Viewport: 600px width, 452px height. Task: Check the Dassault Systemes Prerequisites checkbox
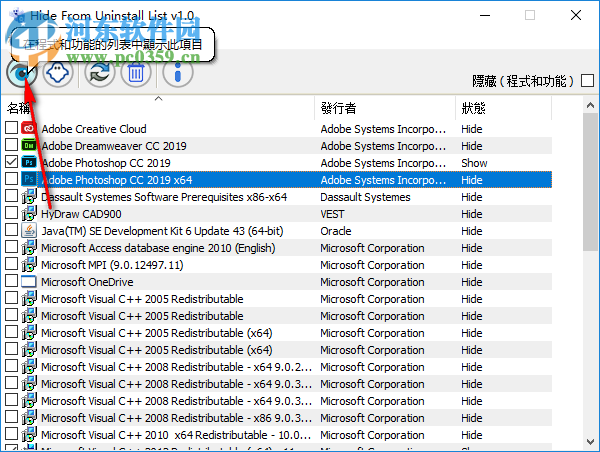coord(11,196)
